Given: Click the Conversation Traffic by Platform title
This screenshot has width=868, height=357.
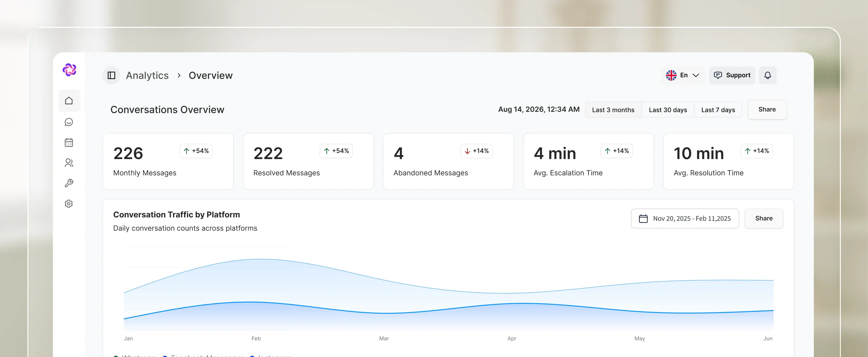Looking at the screenshot, I should pos(176,215).
